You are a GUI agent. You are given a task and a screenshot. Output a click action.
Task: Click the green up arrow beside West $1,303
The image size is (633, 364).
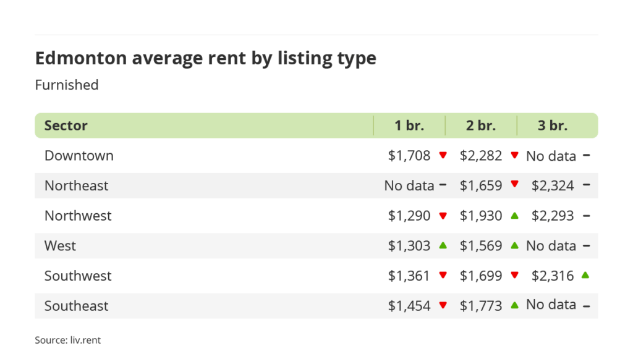pos(443,245)
